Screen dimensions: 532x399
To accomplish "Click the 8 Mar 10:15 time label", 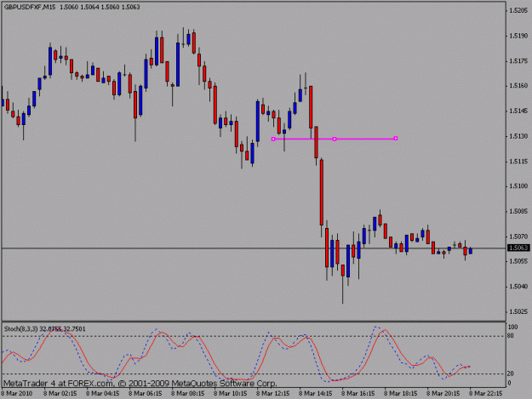I will point(231,394).
